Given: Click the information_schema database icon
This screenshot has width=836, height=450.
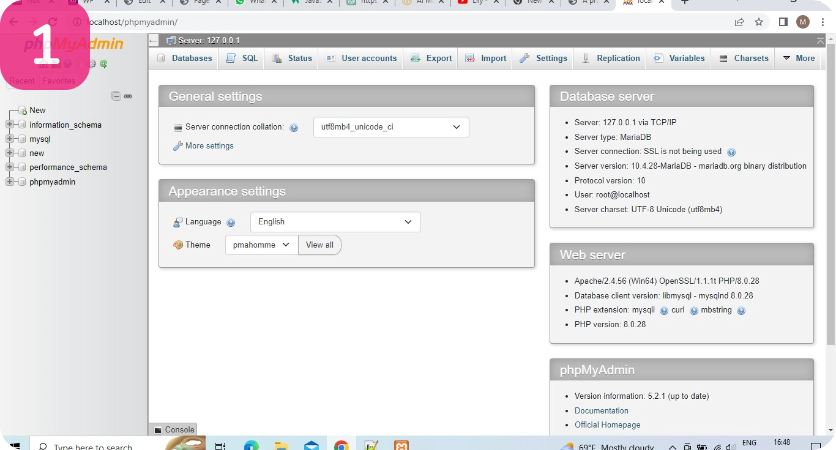Looking at the screenshot, I should pos(22,125).
